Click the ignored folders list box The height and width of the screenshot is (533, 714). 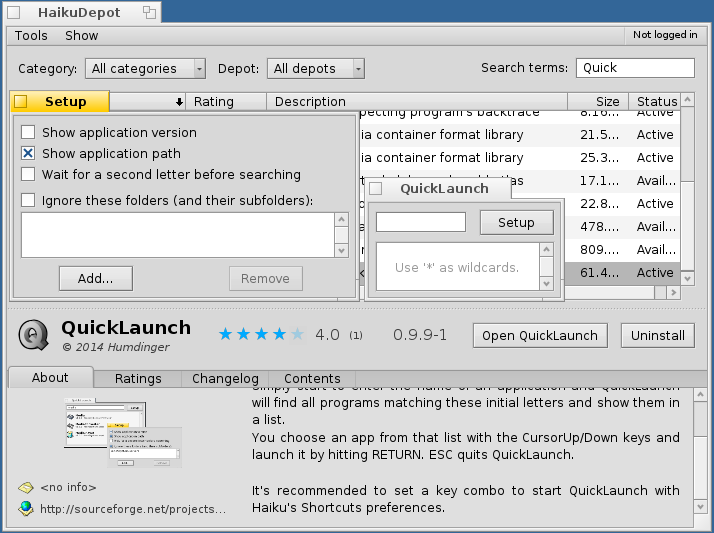[x=178, y=235]
